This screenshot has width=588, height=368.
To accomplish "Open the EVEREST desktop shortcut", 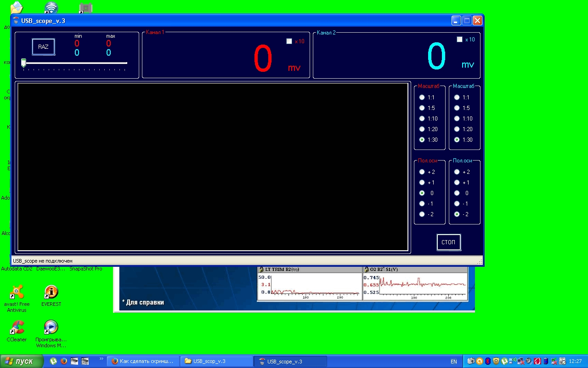I will coord(51,296).
